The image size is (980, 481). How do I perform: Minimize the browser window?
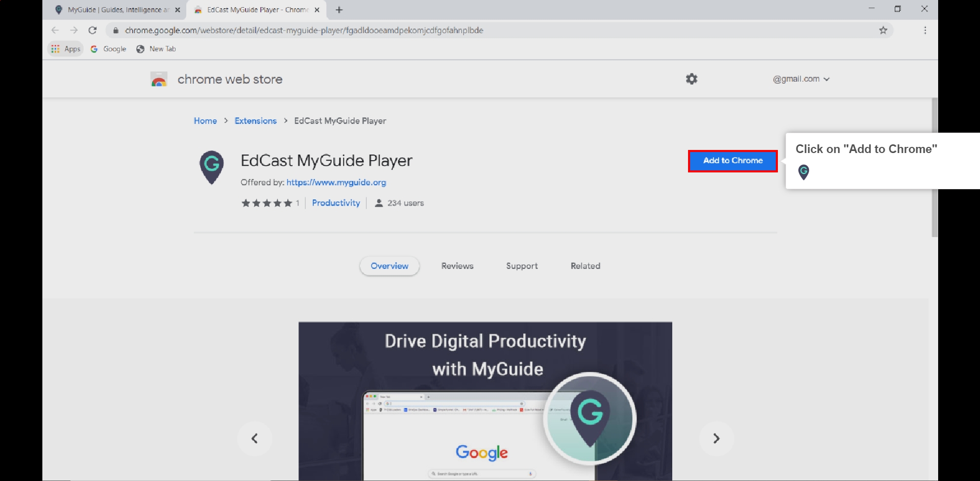tap(871, 9)
